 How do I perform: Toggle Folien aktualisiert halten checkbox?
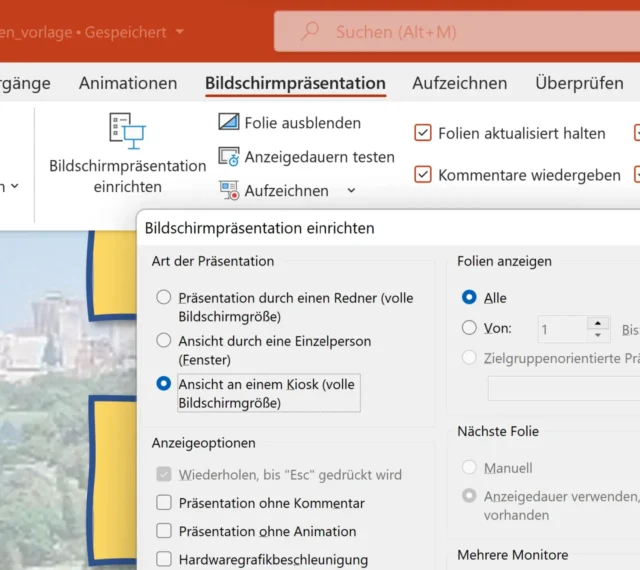(423, 133)
